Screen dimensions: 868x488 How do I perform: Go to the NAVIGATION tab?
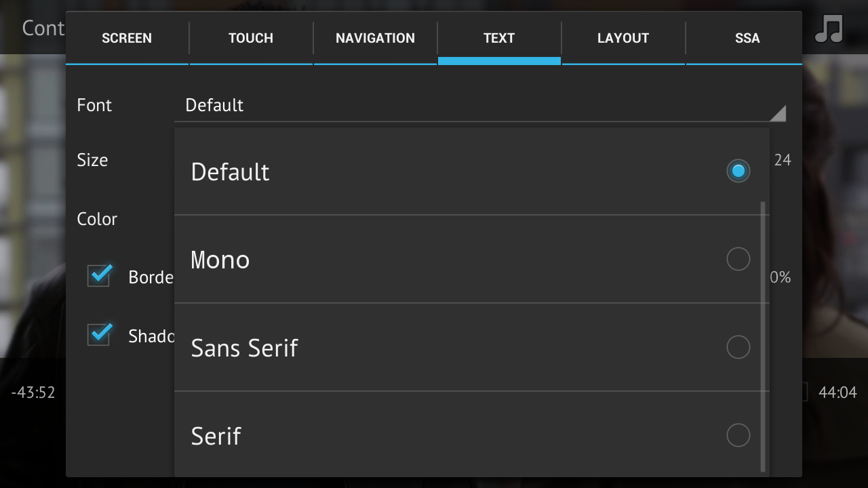point(375,38)
